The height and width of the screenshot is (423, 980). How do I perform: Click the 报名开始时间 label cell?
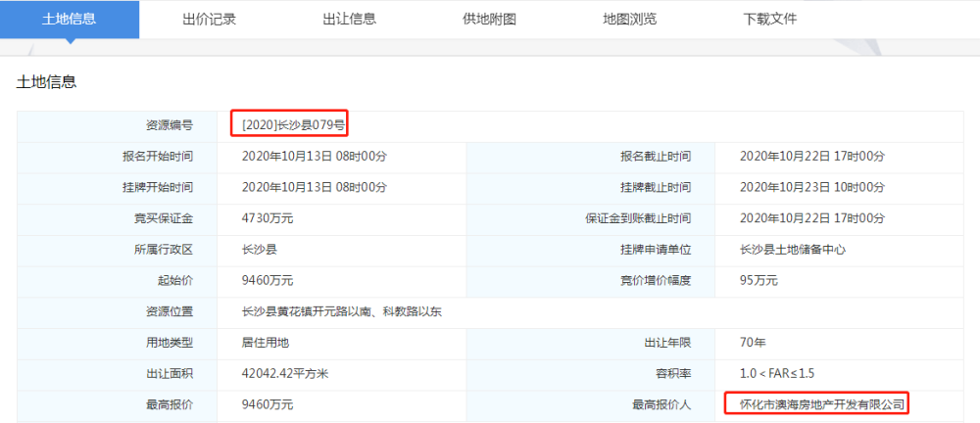[117, 158]
